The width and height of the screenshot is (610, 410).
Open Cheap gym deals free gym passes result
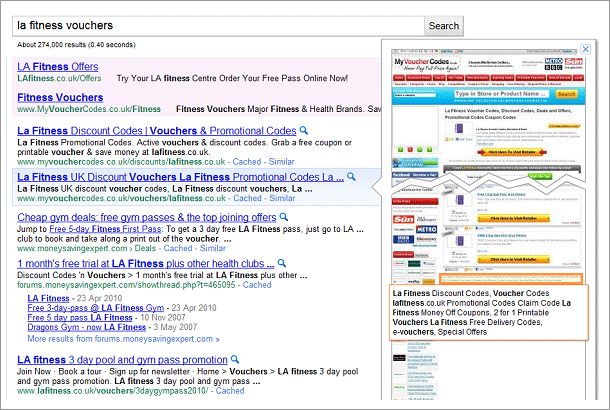[x=147, y=217]
